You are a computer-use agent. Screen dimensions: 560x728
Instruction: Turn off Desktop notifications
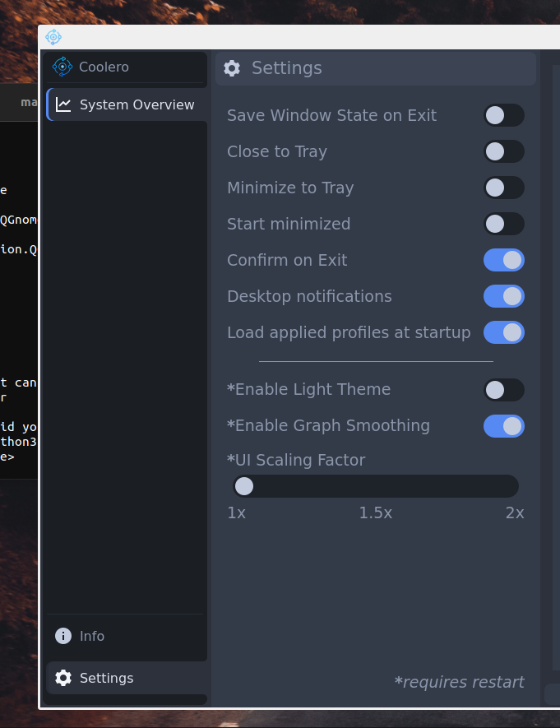click(503, 296)
